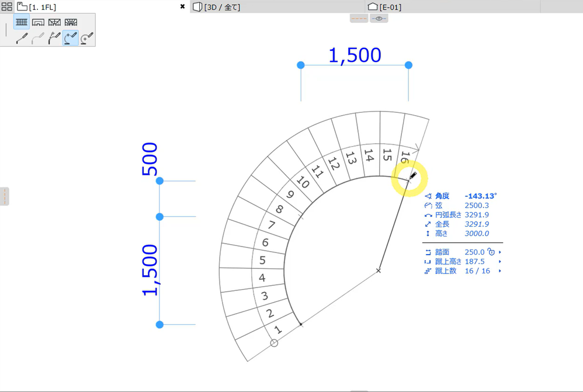The height and width of the screenshot is (392, 583).
Task: Click the 高さ value 3000.0
Action: click(477, 233)
